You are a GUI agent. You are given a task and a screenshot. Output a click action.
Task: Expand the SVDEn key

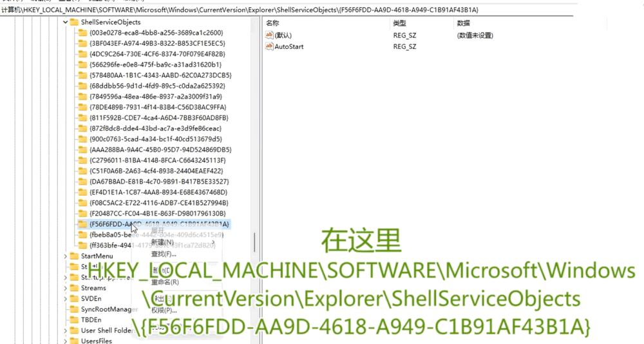click(x=65, y=299)
